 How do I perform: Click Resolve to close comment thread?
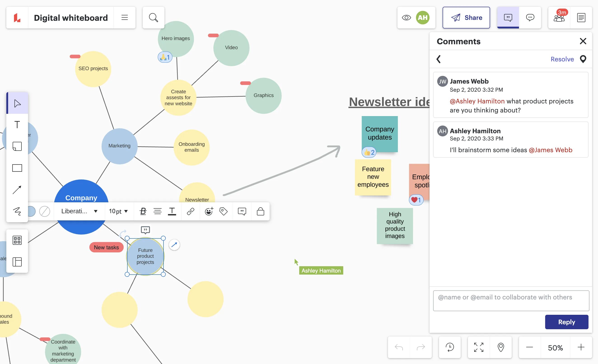click(562, 59)
